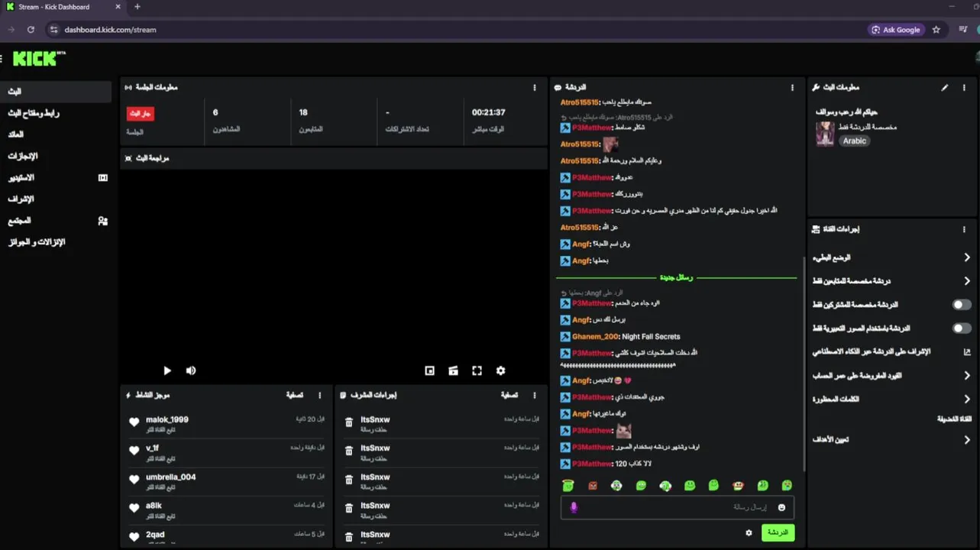Switch preview to theater mode

point(453,370)
